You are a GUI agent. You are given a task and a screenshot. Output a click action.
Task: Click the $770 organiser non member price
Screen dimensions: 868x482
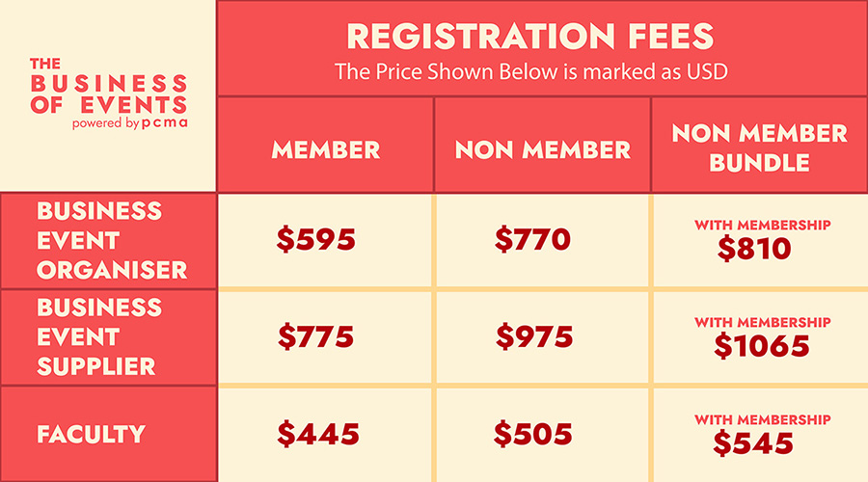pyautogui.click(x=533, y=240)
